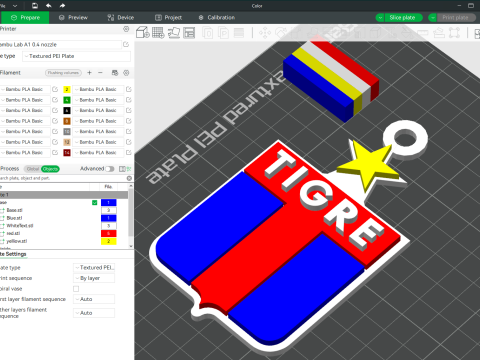Click the Auto orient toolbar icon
480x360 pixels.
pos(174,33)
